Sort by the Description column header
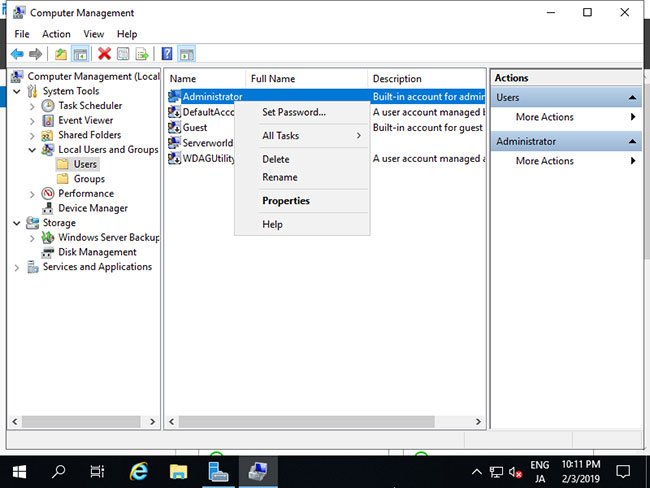Image resolution: width=650 pixels, height=488 pixels. click(x=427, y=79)
